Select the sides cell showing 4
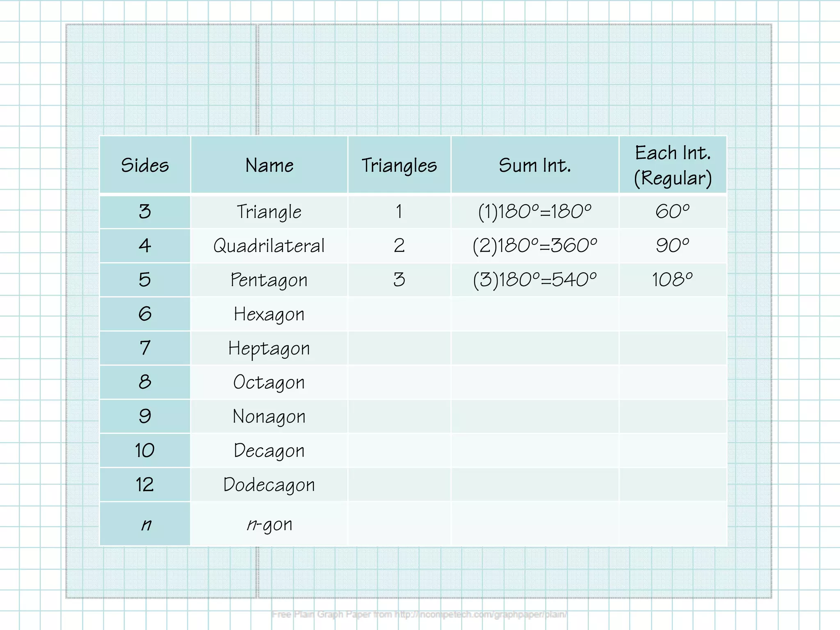This screenshot has width=840, height=630. point(145,246)
